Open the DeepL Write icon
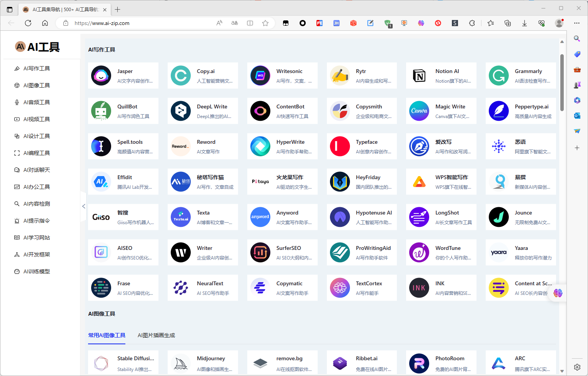The image size is (588, 376). [x=181, y=111]
